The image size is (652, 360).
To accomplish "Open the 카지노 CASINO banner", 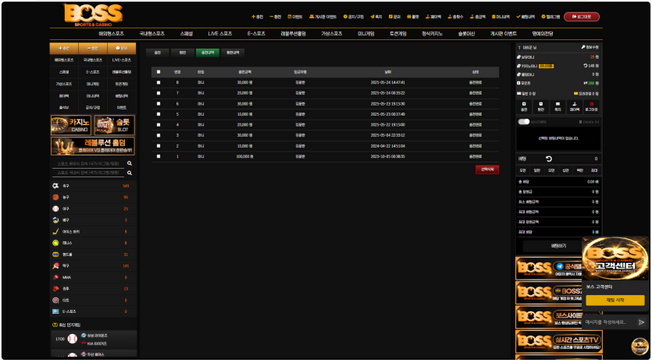I will click(71, 125).
